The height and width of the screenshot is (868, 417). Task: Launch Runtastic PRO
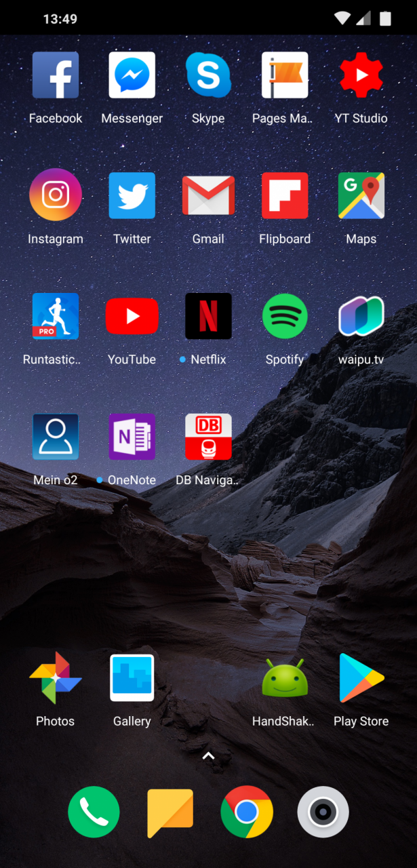point(56,316)
